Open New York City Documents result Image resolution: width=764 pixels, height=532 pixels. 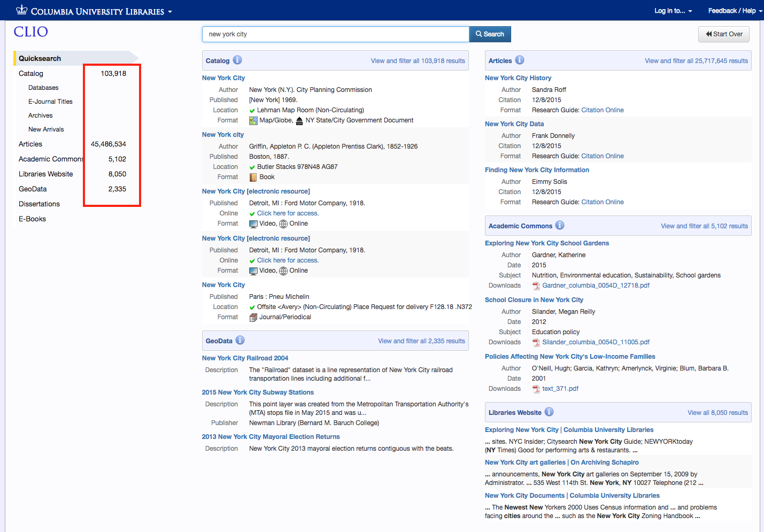(x=572, y=496)
